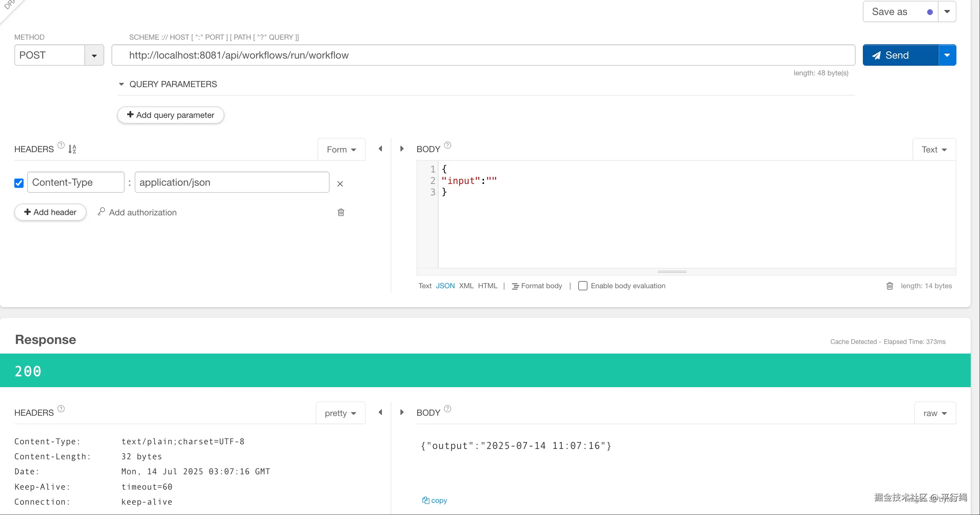
Task: Switch body syntax to HTML
Action: click(x=487, y=286)
